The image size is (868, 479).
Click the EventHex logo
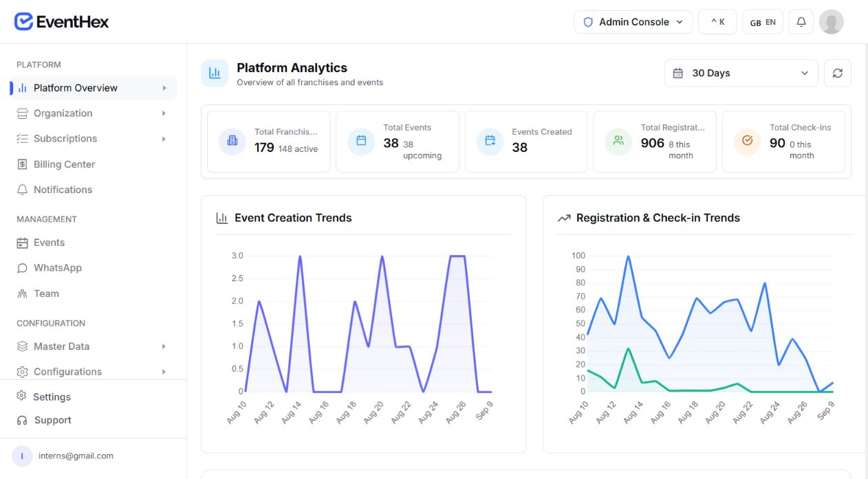[x=61, y=22]
